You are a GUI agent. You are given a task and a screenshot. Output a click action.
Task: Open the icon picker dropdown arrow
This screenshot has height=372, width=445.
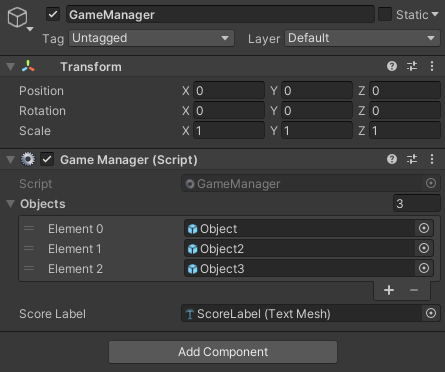(30, 29)
